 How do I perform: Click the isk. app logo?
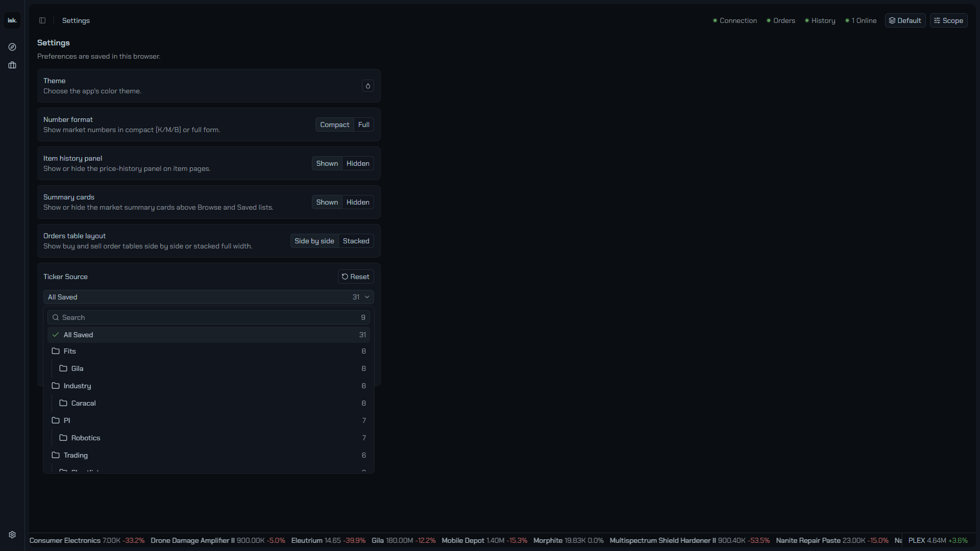click(12, 20)
